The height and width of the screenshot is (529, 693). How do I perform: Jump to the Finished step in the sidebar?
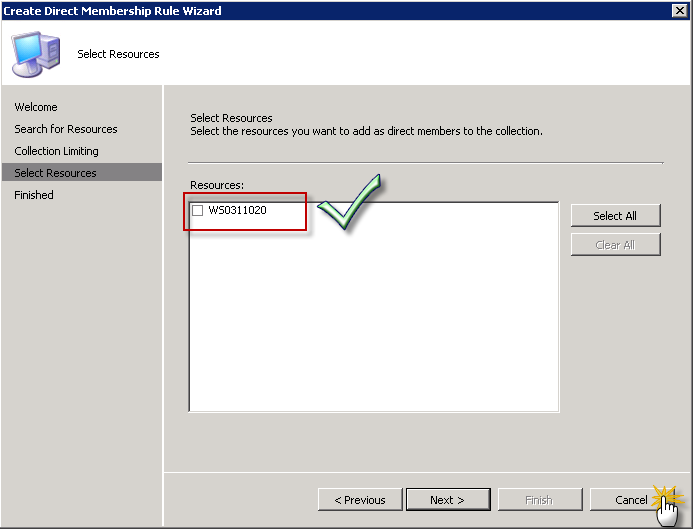(x=34, y=195)
